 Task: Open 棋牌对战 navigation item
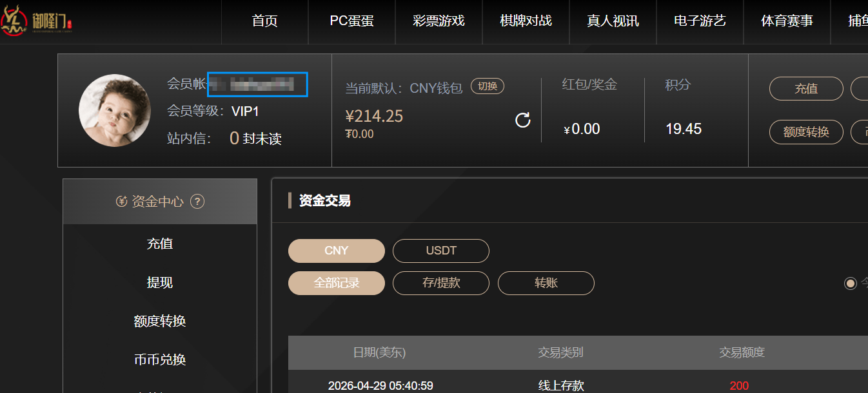coord(526,21)
